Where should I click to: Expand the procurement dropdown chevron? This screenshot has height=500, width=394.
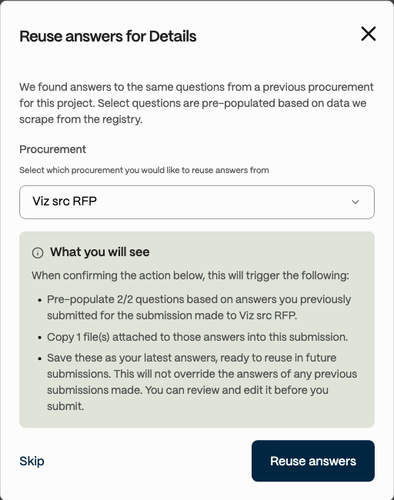pyautogui.click(x=355, y=202)
